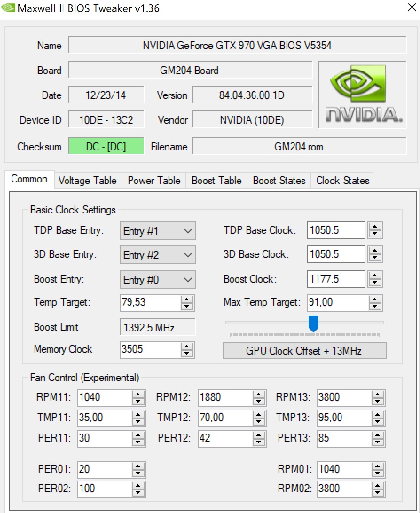Image resolution: width=420 pixels, height=513 pixels.
Task: Decrease the 3D Base Clock value
Action: pyautogui.click(x=375, y=258)
